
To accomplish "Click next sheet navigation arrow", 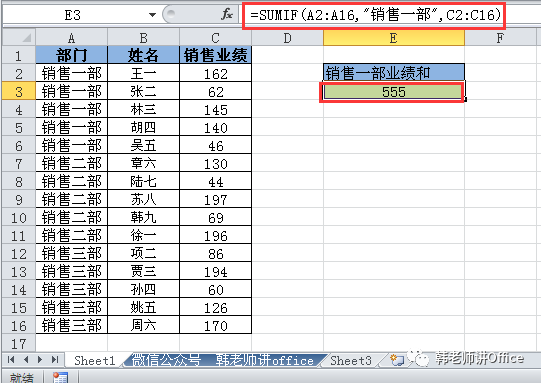I will (x=40, y=360).
